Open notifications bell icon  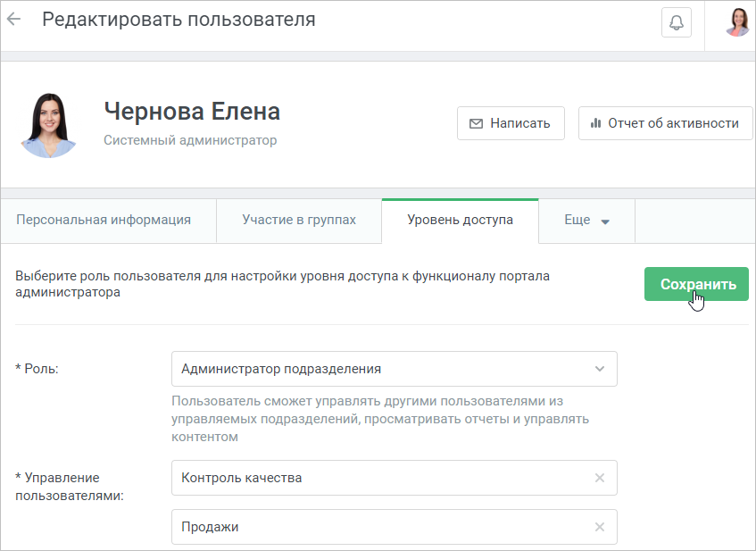tap(676, 22)
